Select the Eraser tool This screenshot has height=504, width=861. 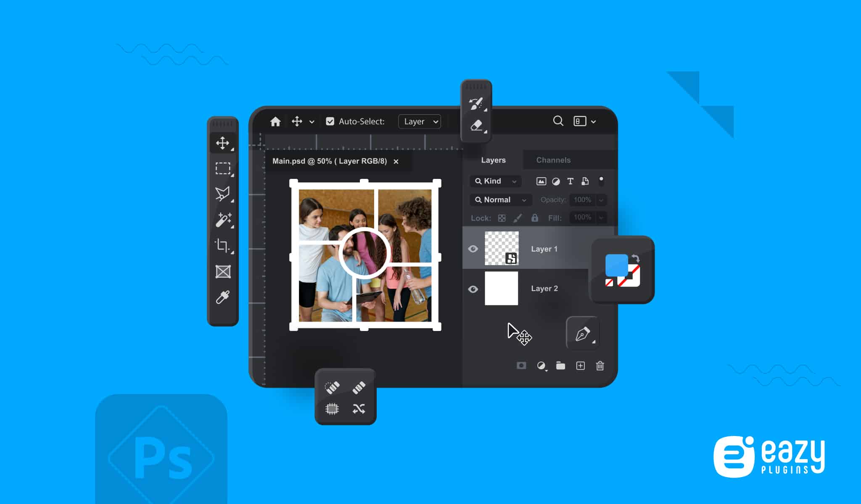(476, 125)
